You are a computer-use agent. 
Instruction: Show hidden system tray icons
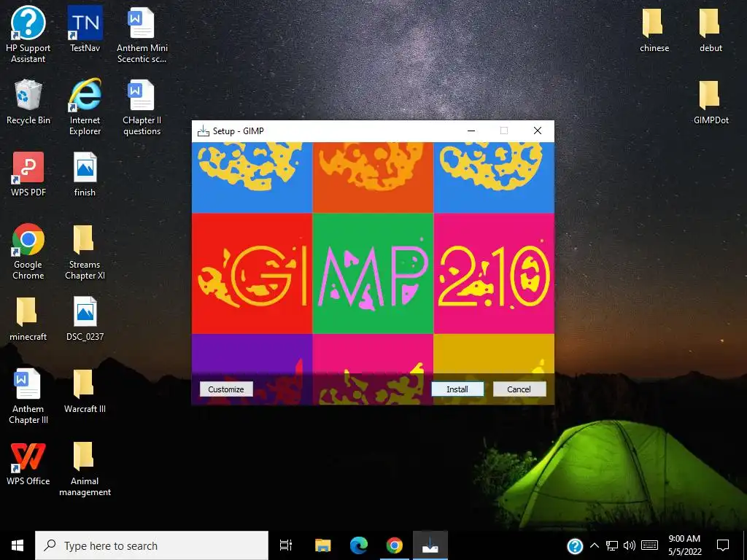594,545
